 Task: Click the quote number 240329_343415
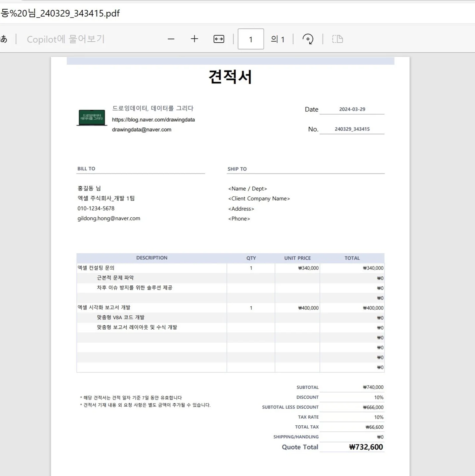pos(352,129)
